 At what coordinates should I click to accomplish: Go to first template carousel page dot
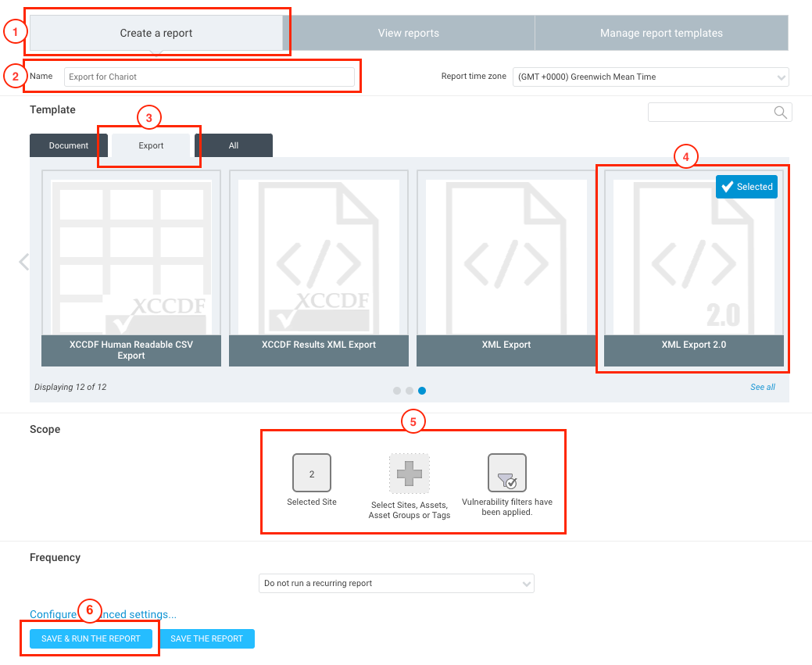tap(397, 391)
